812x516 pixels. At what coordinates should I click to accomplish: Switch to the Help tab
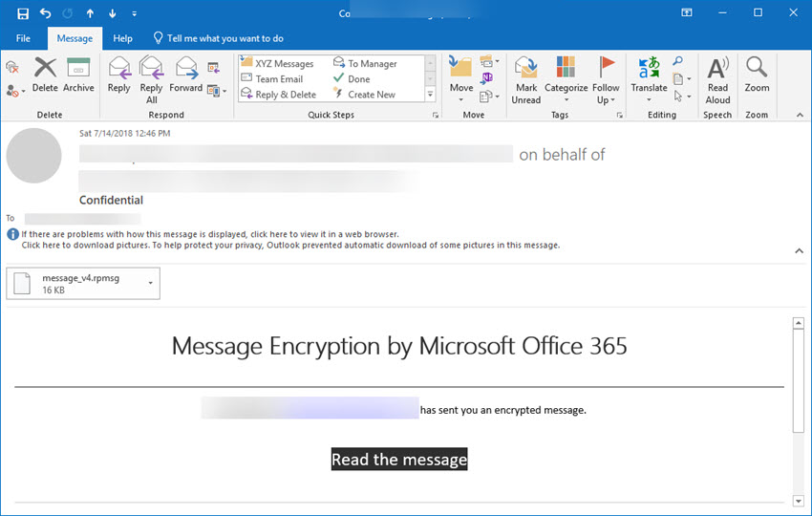(122, 38)
